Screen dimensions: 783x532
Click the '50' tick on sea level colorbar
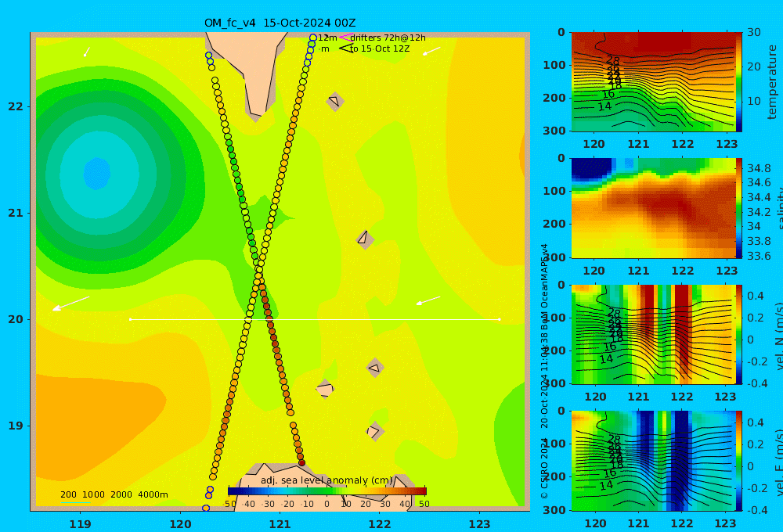pos(424,504)
